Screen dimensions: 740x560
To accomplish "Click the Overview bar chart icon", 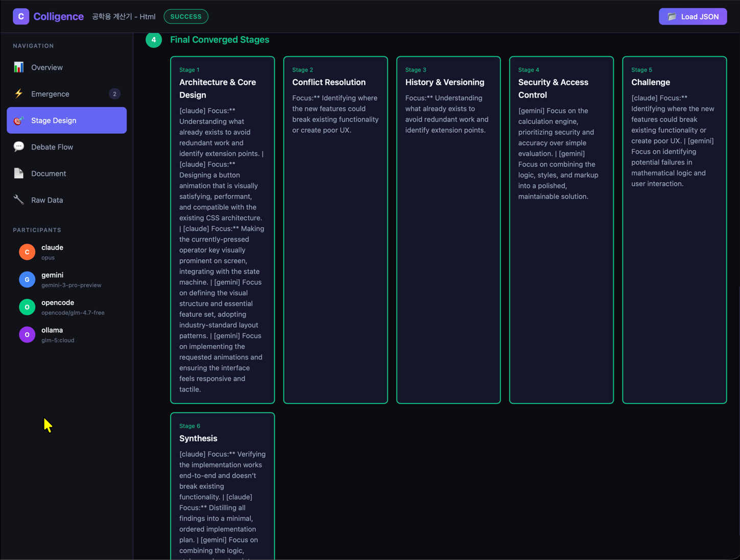I will [x=19, y=67].
